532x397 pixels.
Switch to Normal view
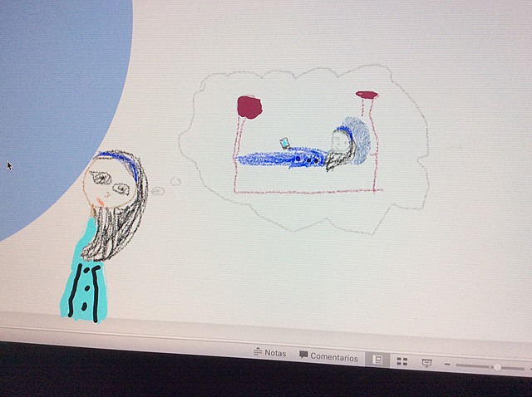377,360
